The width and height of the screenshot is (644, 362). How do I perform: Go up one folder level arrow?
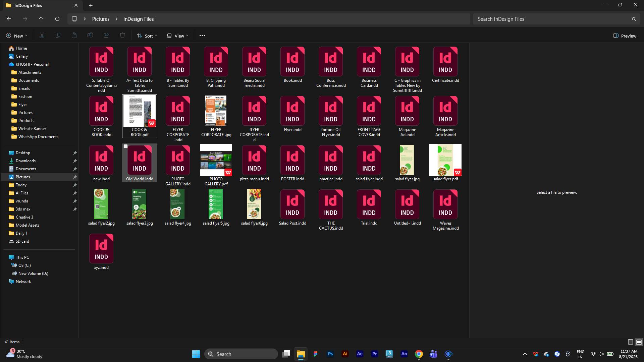tap(41, 19)
